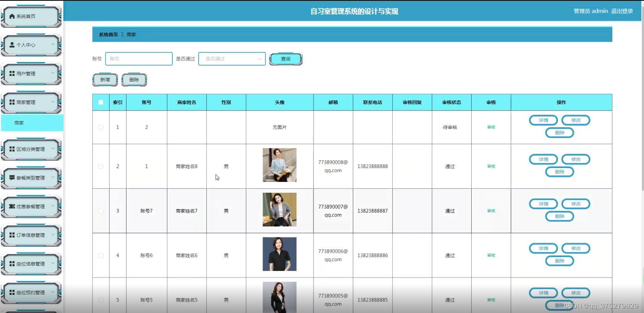The image size is (644, 313).
Task: Click 删除 for 商家姓名7 row
Action: [560, 216]
